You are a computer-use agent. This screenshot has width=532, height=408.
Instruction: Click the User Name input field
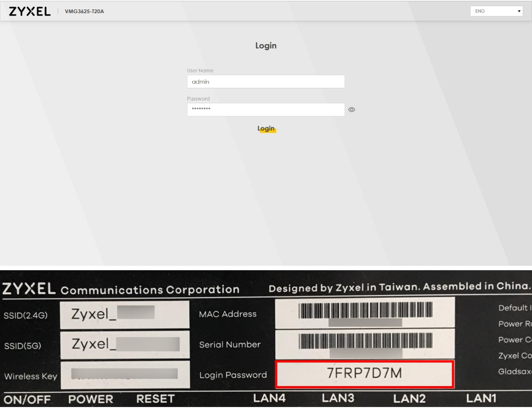click(266, 82)
